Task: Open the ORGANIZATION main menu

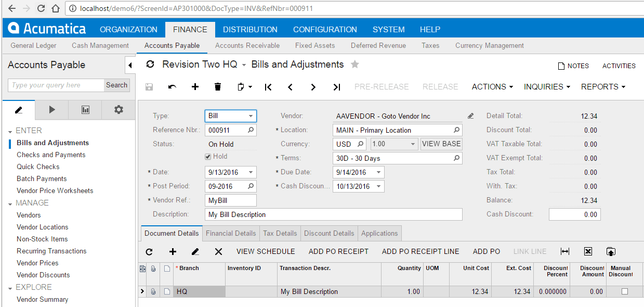Action: 128,30
